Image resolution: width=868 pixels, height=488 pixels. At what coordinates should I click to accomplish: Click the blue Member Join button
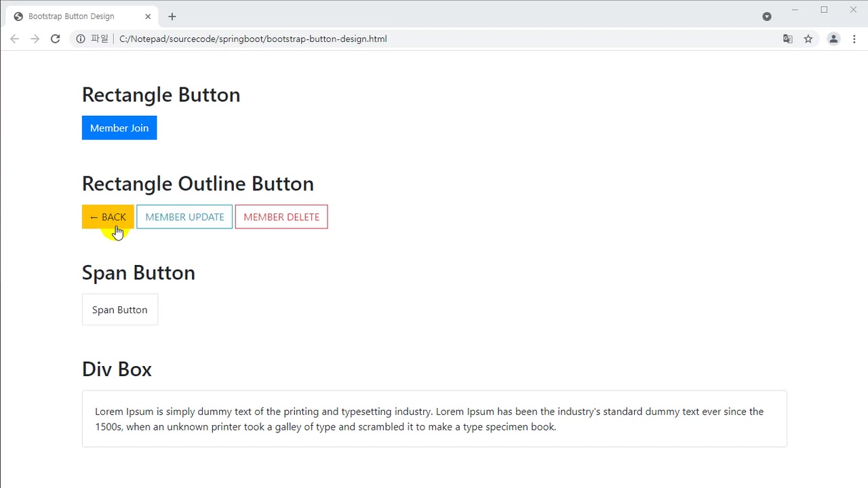[119, 128]
